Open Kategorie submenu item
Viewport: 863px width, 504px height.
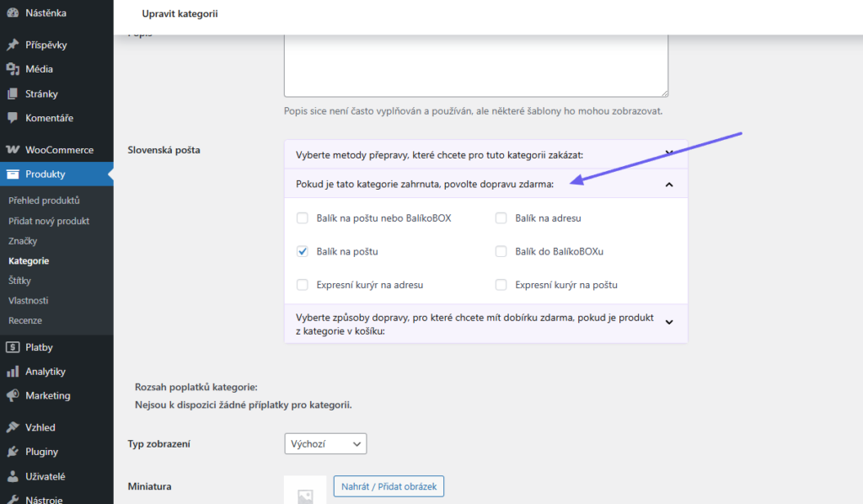[29, 260]
